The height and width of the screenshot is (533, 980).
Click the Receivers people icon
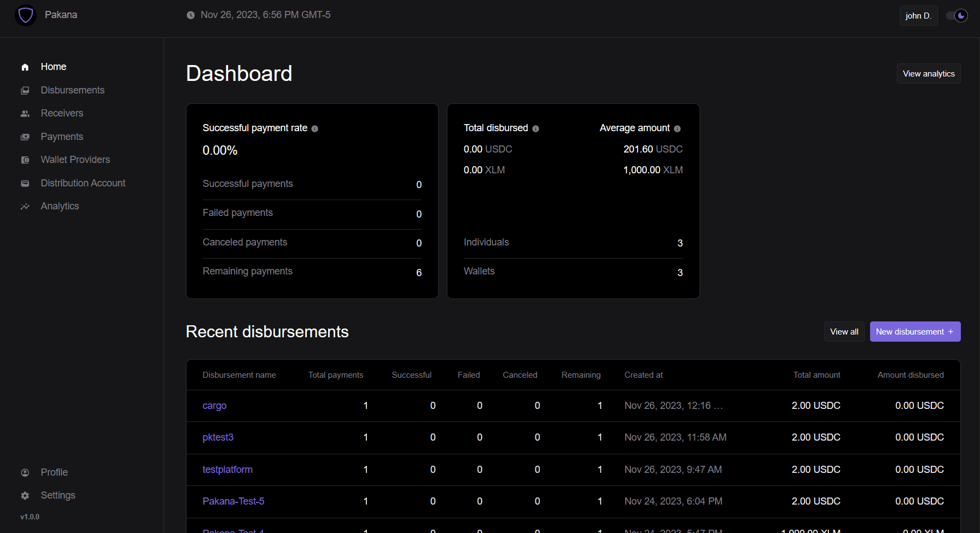25,114
